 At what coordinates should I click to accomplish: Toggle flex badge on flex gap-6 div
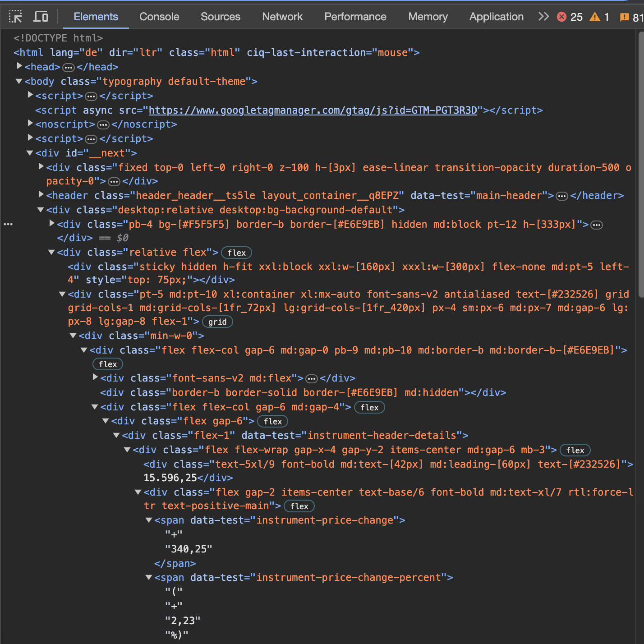coord(272,422)
